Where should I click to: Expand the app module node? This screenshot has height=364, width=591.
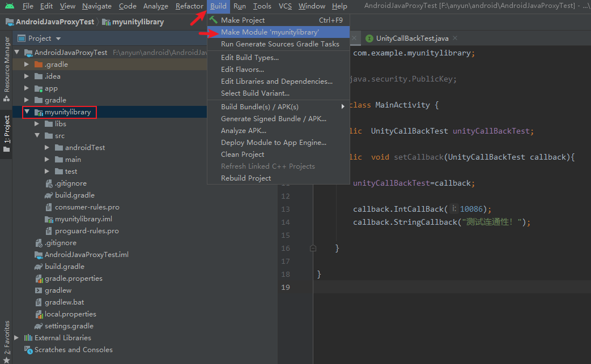pos(27,88)
